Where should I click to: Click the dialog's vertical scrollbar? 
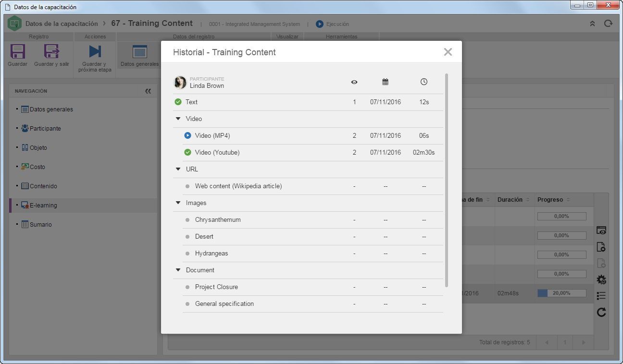click(x=447, y=180)
